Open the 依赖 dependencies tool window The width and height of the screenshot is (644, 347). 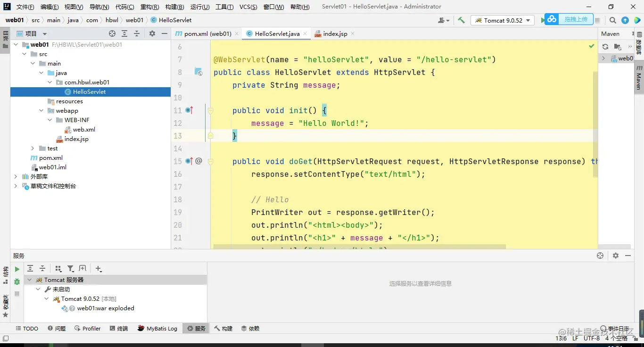[x=250, y=329]
